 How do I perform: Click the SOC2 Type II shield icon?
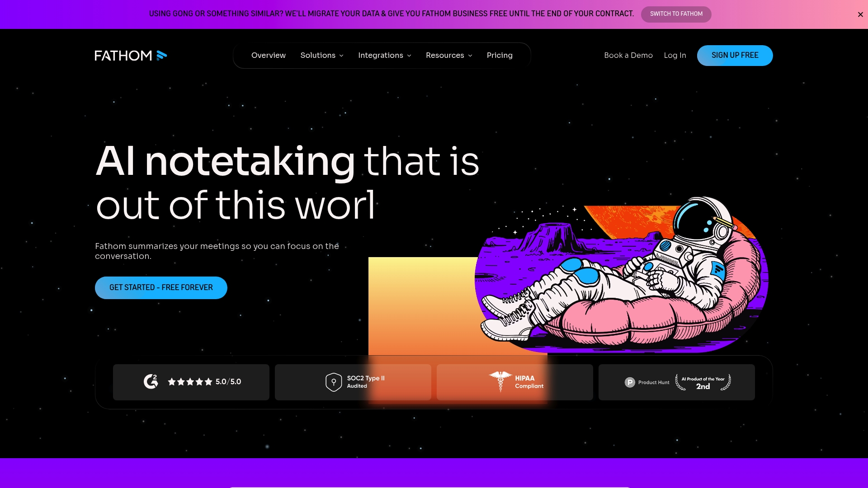click(334, 382)
